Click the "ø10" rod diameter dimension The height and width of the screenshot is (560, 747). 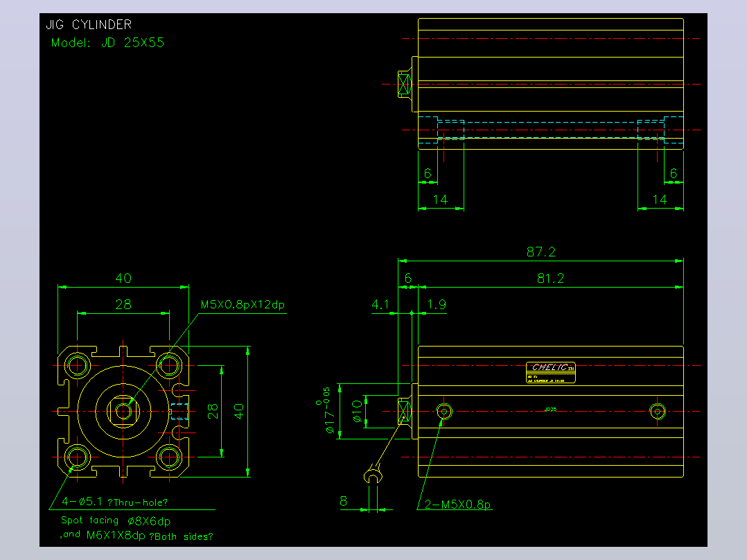click(357, 411)
